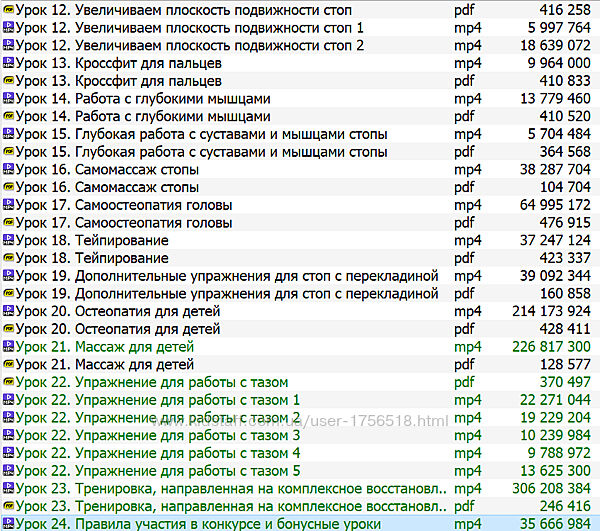The image size is (600, 531).
Task: Click the pdf file icon for Урок 14
Action: [x=9, y=116]
